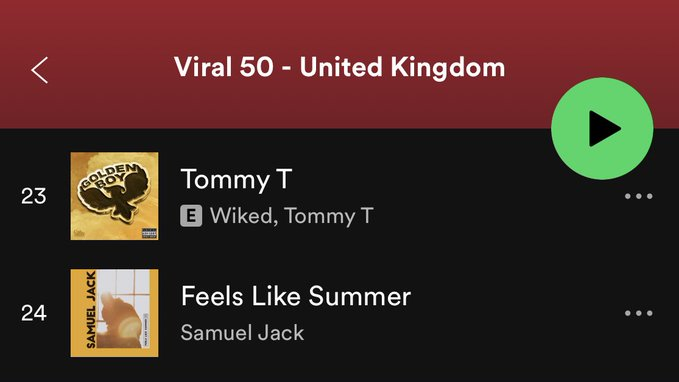Go back using the left chevron arrow
This screenshot has width=679, height=382.
click(x=39, y=70)
